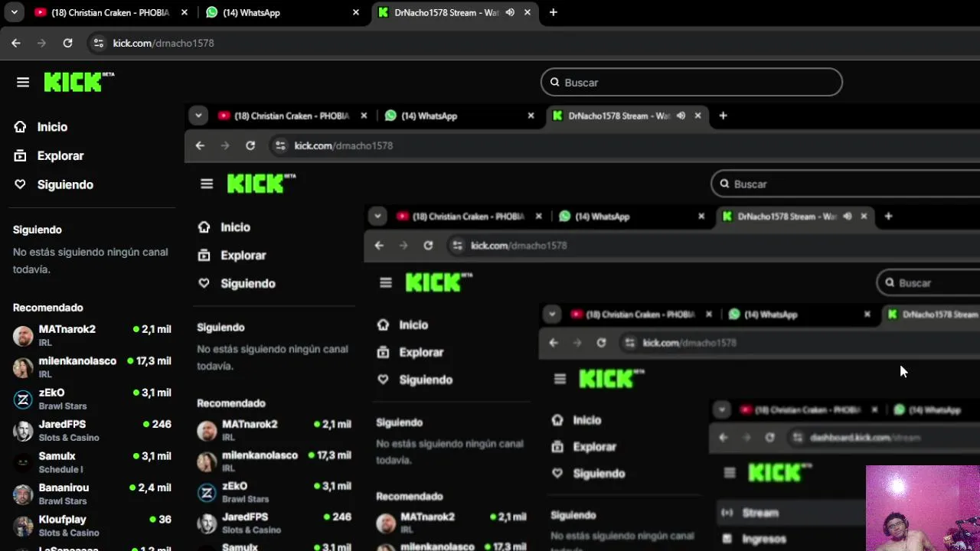
Task: Click 'Slots & Casino' under outermost JaredFPS
Action: 69,438
